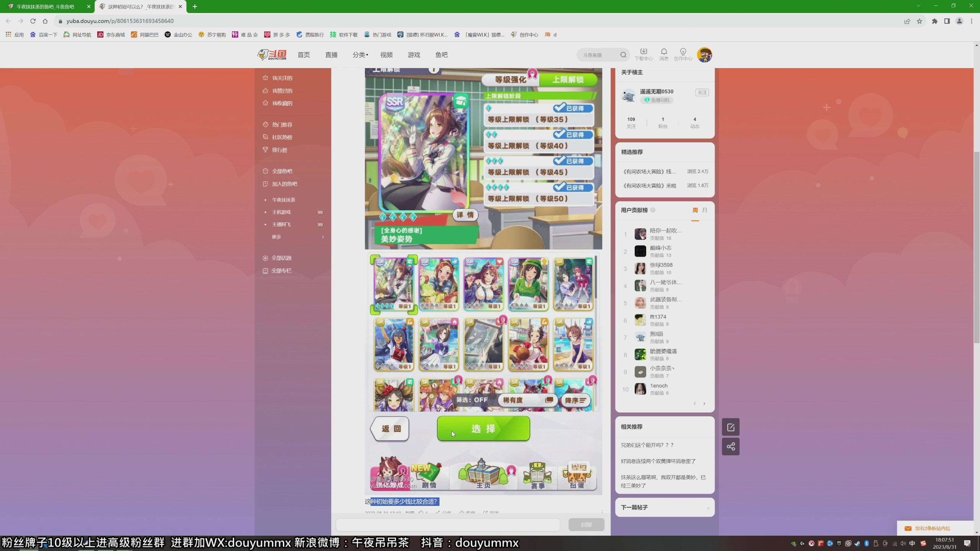Open the 创作中心 lightbulb icon
This screenshot has height=551, width=980.
[x=683, y=54]
